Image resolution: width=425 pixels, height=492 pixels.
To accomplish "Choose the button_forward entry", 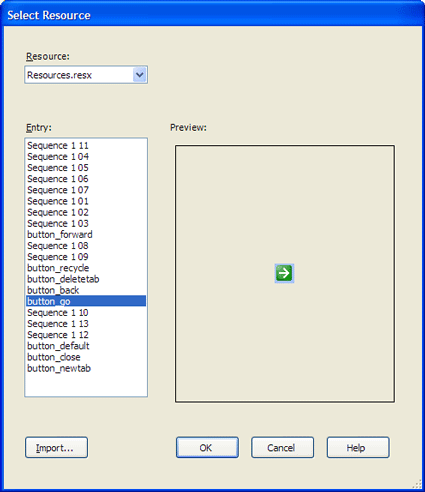I will (86, 235).
